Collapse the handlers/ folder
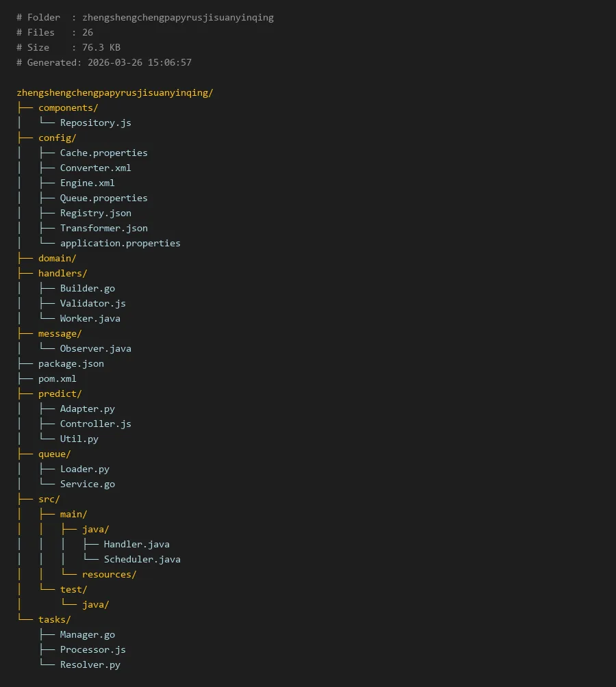 (62, 273)
